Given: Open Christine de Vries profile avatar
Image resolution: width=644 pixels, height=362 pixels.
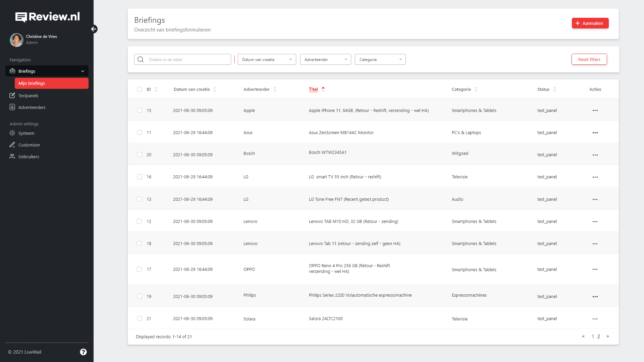Looking at the screenshot, I should tap(16, 40).
